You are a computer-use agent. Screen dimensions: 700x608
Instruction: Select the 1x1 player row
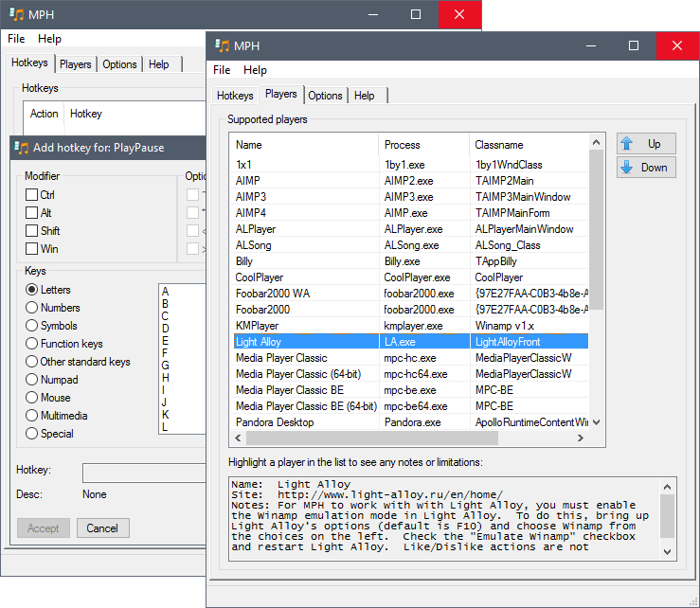(410, 165)
